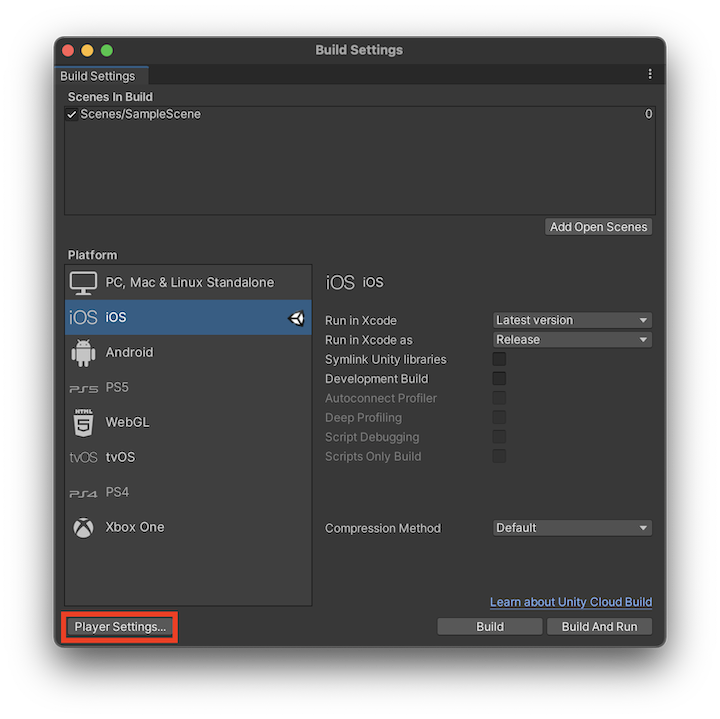This screenshot has width=720, height=719.
Task: Click the Deep Profiling label
Action: coord(363,418)
